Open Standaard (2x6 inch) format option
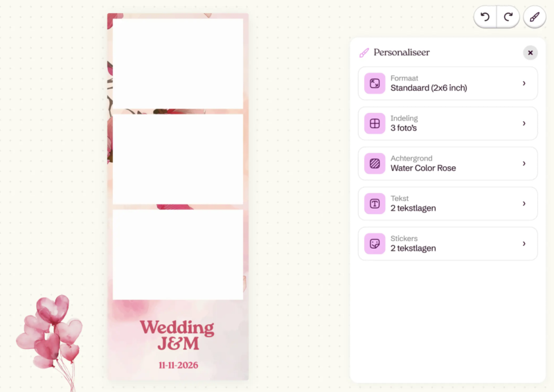 click(x=447, y=83)
